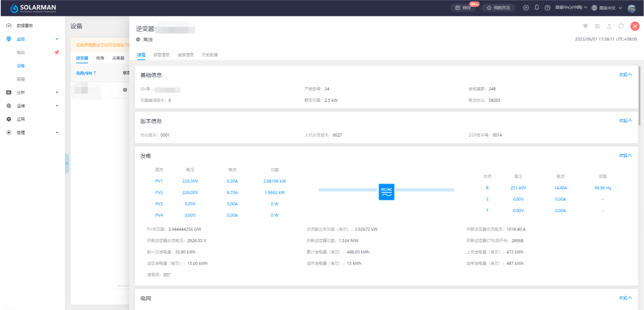644x310 pixels.
Task: Open the user avatar in top right
Action: click(x=631, y=8)
